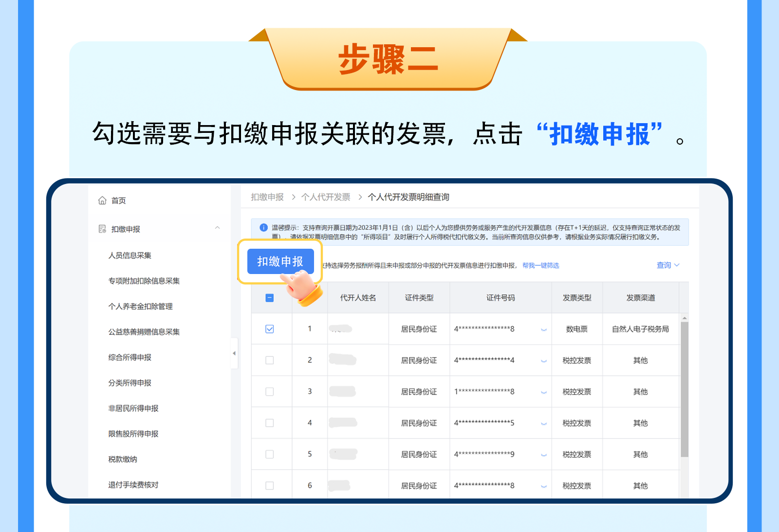Select the row 4 invoice checkbox
Screen dimensions: 779x532
pyautogui.click(x=270, y=423)
